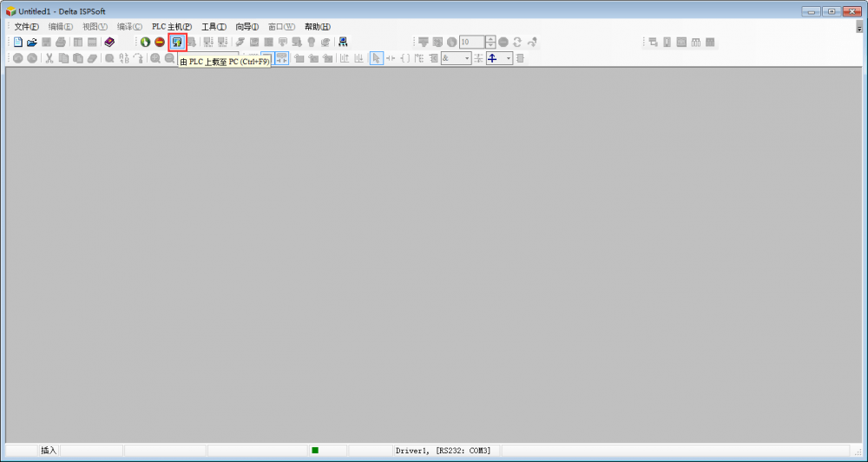This screenshot has height=462, width=868.
Task: Toggle the highlighted ladder view mode button
Action: tap(267, 58)
